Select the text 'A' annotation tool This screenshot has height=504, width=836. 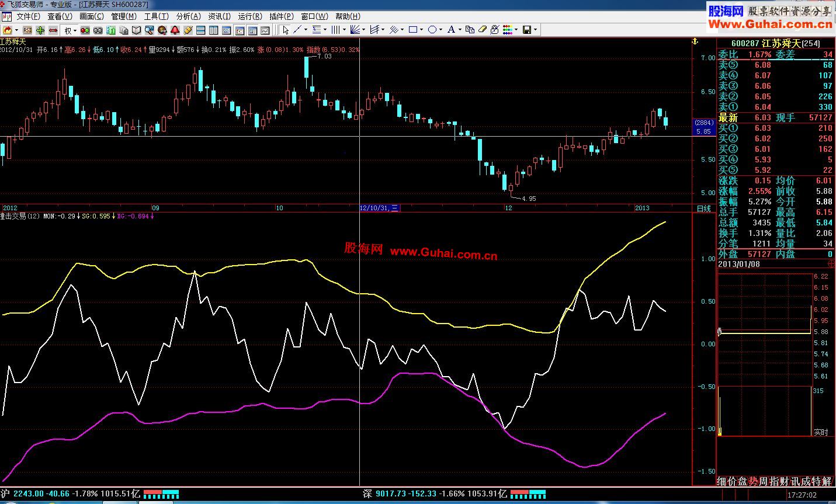coord(451,30)
